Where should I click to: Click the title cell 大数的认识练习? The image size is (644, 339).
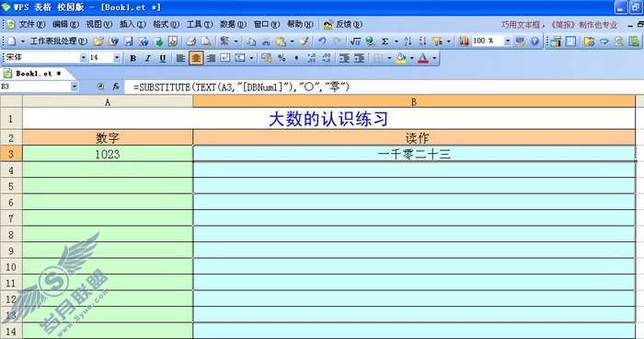pyautogui.click(x=328, y=119)
